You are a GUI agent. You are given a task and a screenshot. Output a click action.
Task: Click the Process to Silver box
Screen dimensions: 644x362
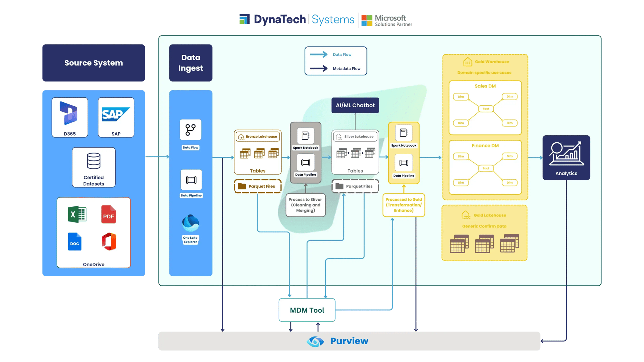pyautogui.click(x=306, y=205)
